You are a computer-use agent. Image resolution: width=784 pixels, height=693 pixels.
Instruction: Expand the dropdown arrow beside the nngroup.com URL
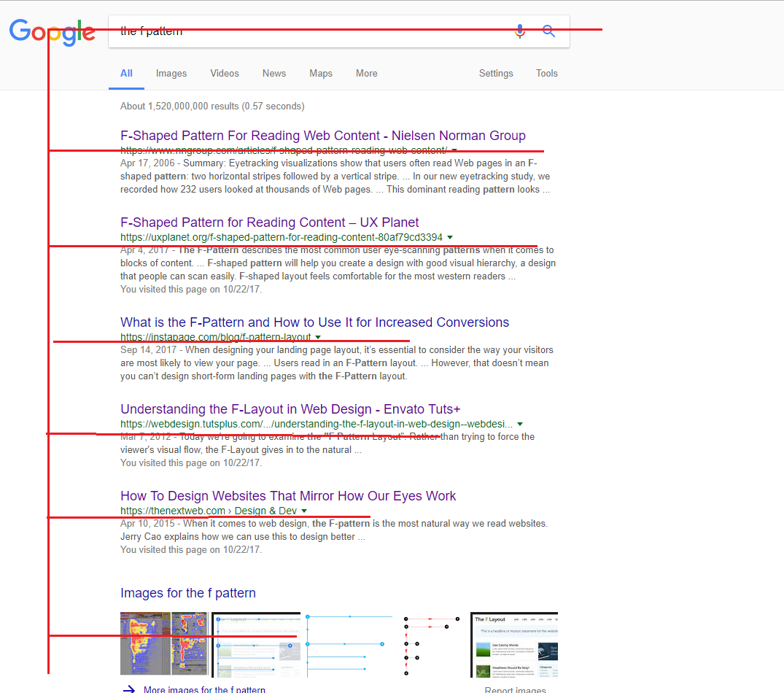tap(454, 150)
